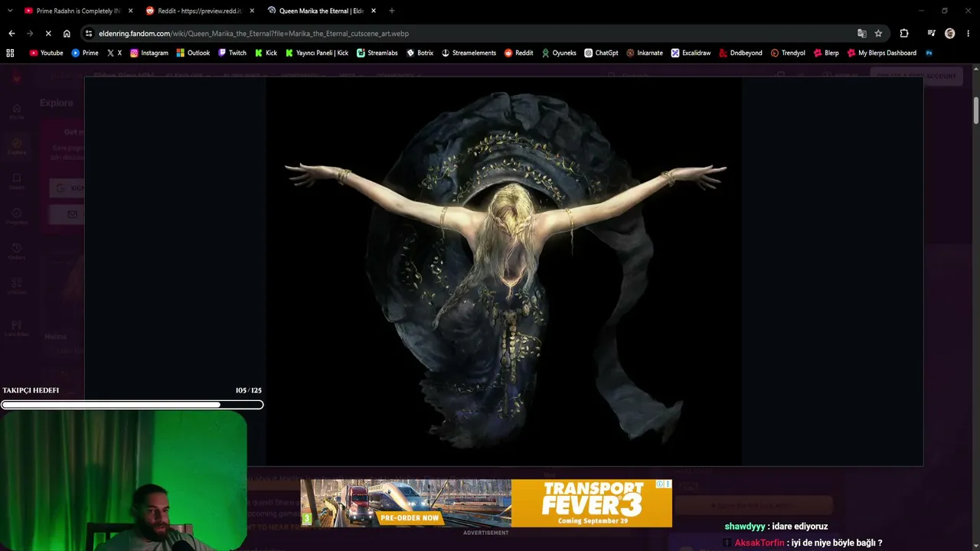Open the X bookmark
Image resolution: width=980 pixels, height=551 pixels.
point(115,53)
